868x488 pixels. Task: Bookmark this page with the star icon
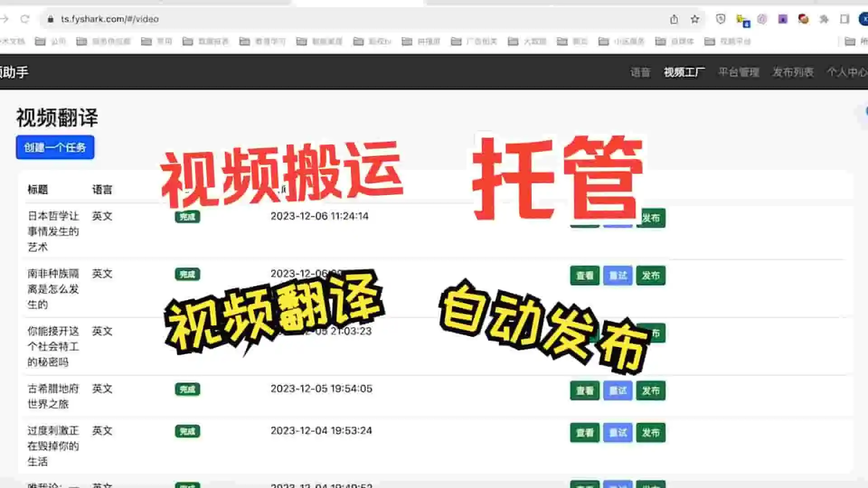click(695, 19)
